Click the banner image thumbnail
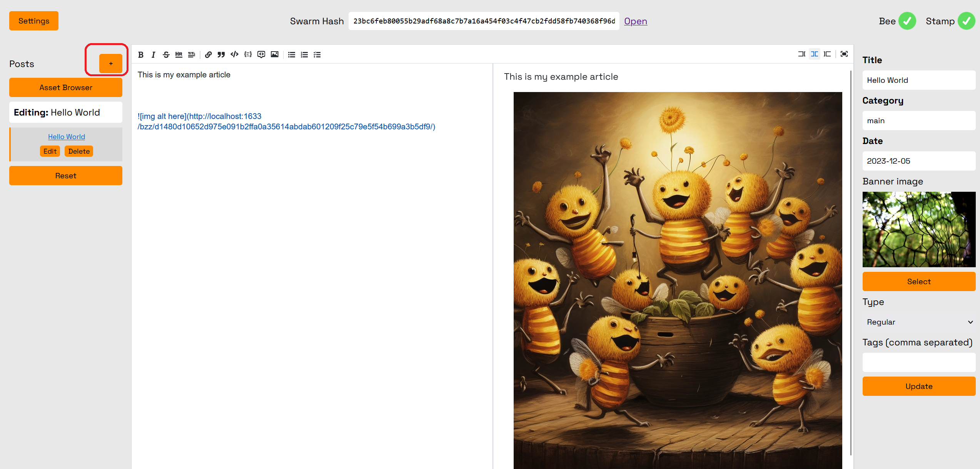The width and height of the screenshot is (980, 469). (919, 229)
